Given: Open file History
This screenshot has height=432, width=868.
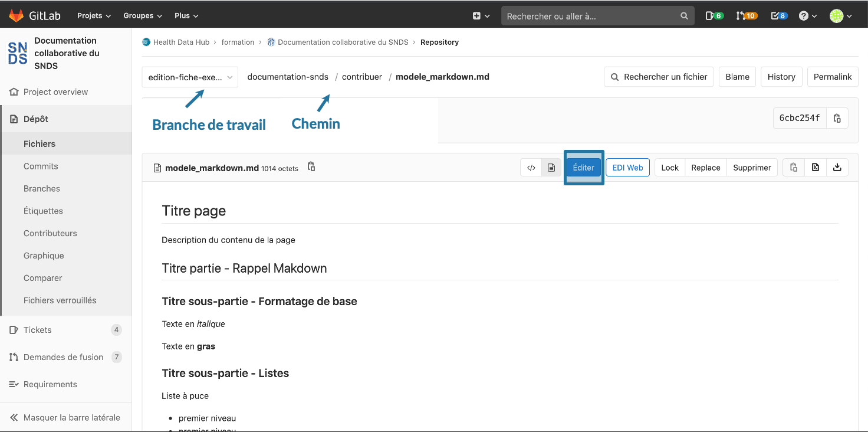Looking at the screenshot, I should coord(781,77).
